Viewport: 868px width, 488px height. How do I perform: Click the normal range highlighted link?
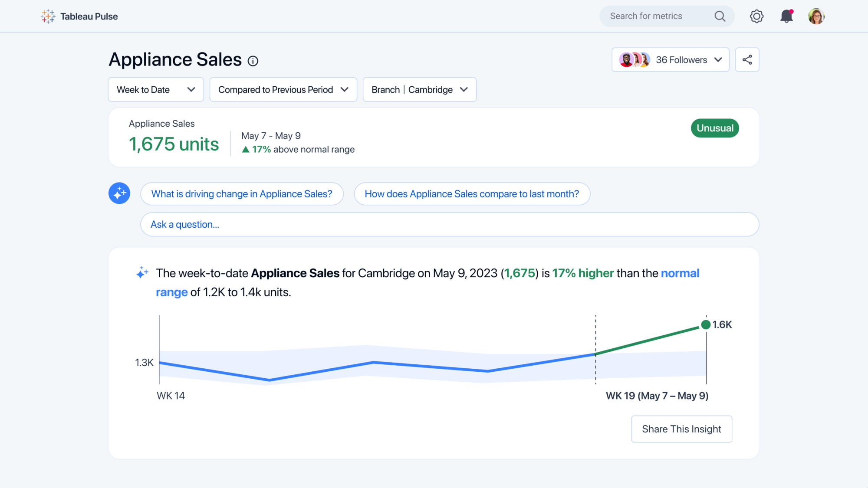(x=172, y=291)
